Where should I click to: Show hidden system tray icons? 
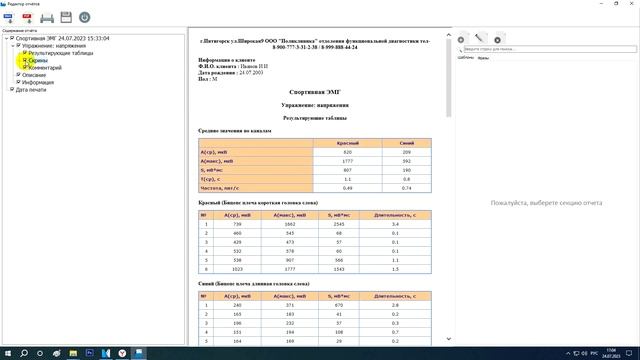point(568,353)
